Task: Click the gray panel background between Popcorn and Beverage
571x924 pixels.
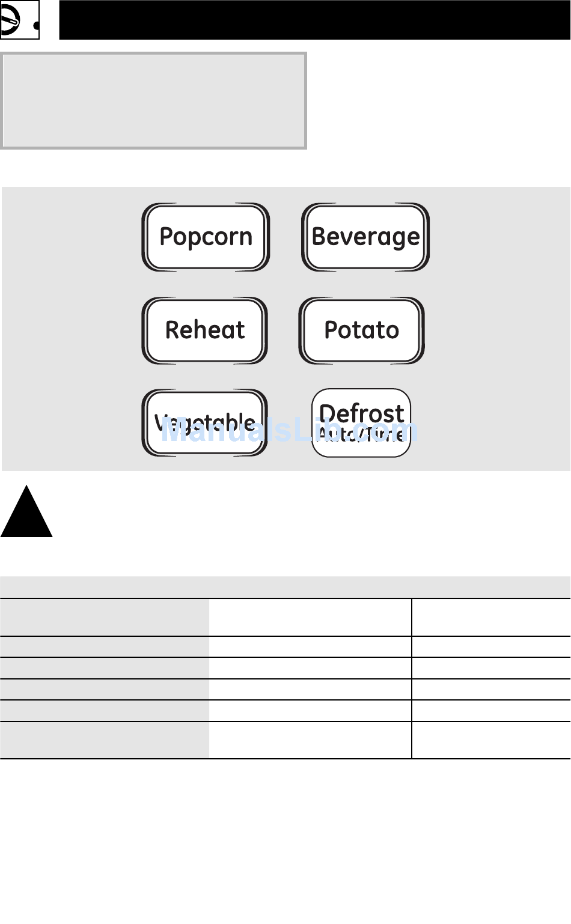Action: (x=285, y=237)
